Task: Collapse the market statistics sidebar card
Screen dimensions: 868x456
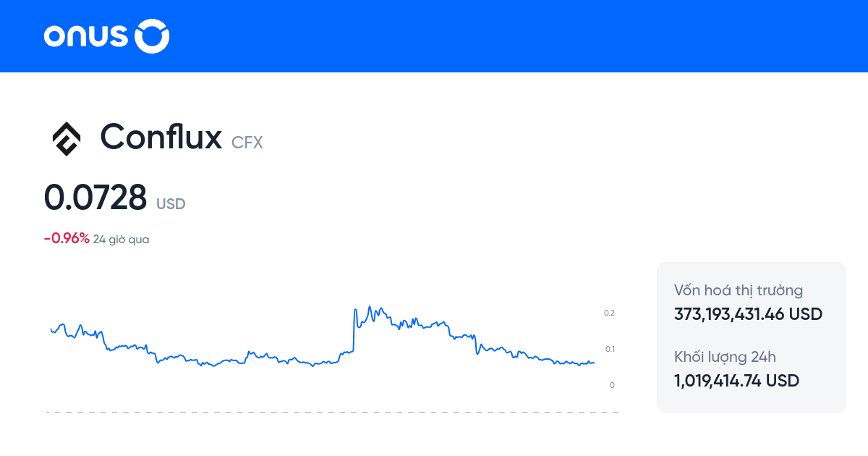Action: pos(751,337)
